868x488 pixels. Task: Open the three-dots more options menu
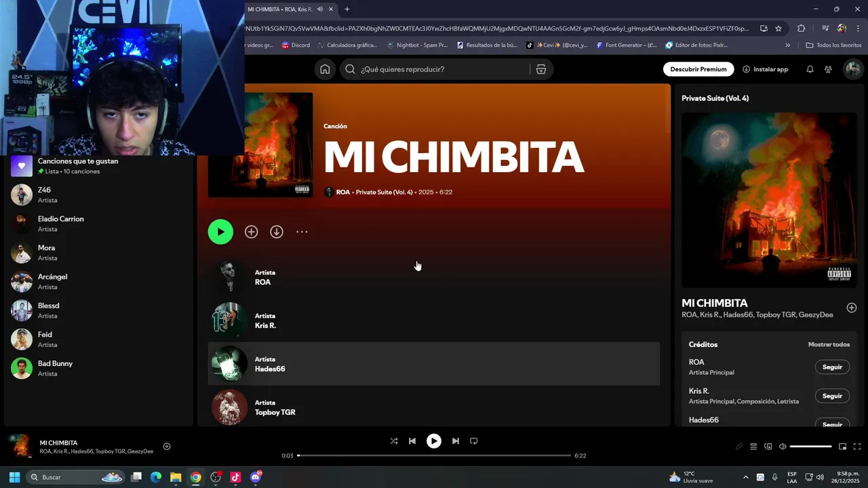pyautogui.click(x=302, y=232)
